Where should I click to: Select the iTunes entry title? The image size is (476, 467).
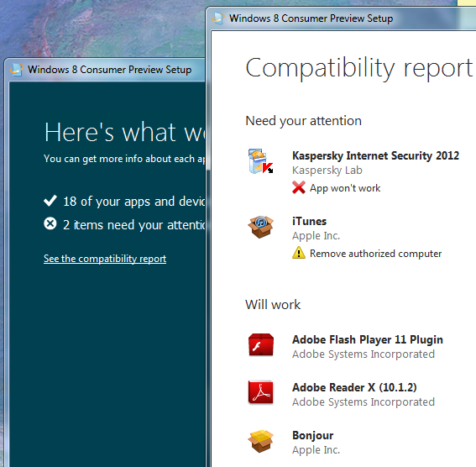pos(309,221)
